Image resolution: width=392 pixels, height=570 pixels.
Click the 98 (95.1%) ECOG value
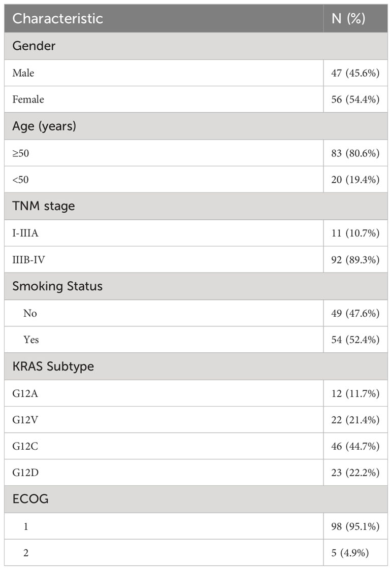355,526
